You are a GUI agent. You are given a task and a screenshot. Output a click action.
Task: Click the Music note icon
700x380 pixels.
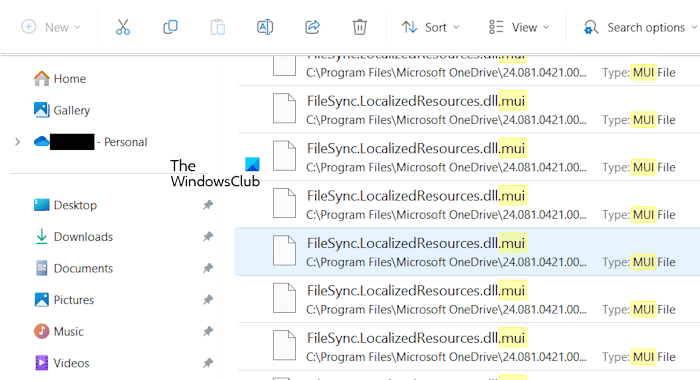click(42, 331)
